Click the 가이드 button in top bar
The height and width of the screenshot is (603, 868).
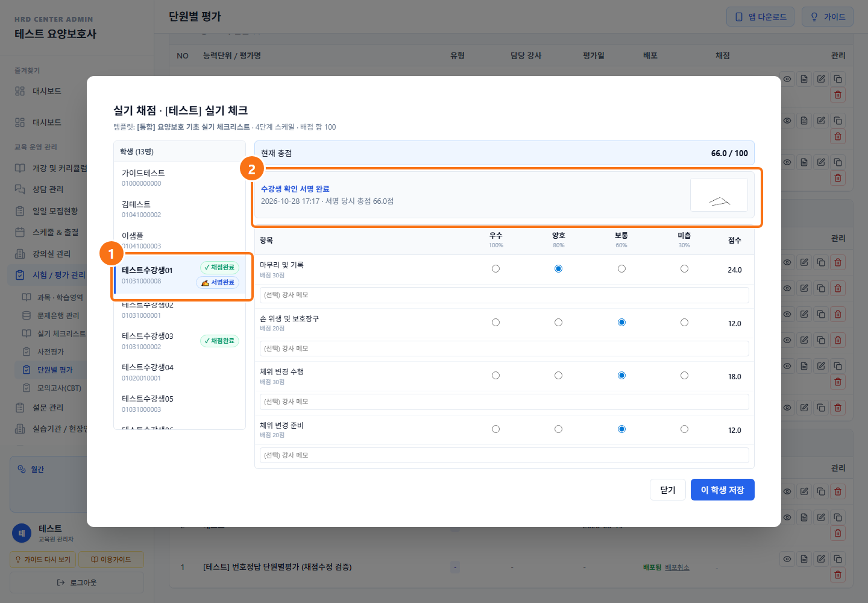pyautogui.click(x=828, y=17)
